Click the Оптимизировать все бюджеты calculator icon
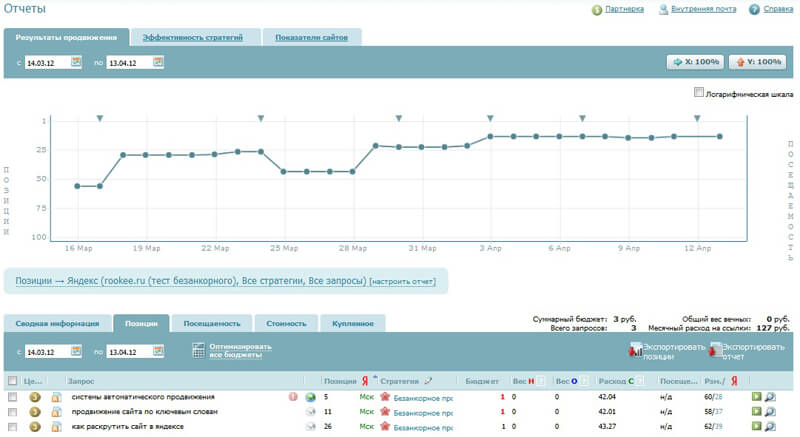This screenshot has width=800, height=437. coord(199,351)
